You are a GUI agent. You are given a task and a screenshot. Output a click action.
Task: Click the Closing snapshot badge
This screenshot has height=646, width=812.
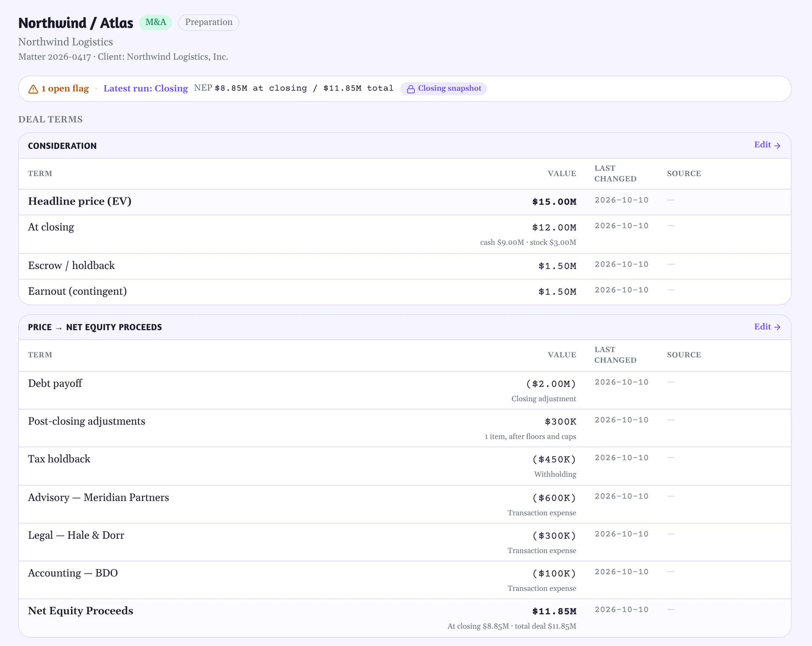443,89
